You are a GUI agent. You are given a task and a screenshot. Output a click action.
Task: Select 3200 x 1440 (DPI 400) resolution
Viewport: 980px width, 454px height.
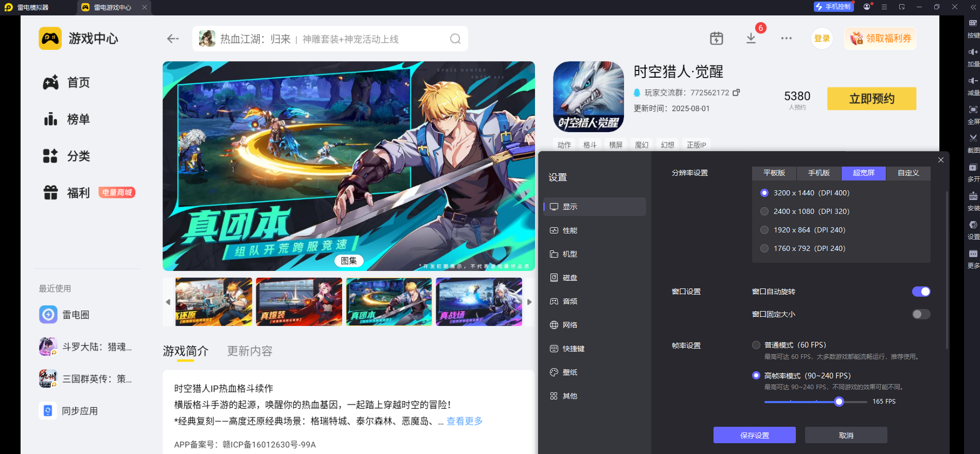(764, 193)
